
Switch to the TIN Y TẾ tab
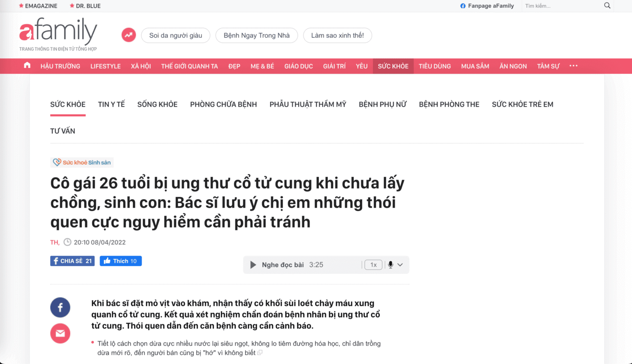coord(111,104)
